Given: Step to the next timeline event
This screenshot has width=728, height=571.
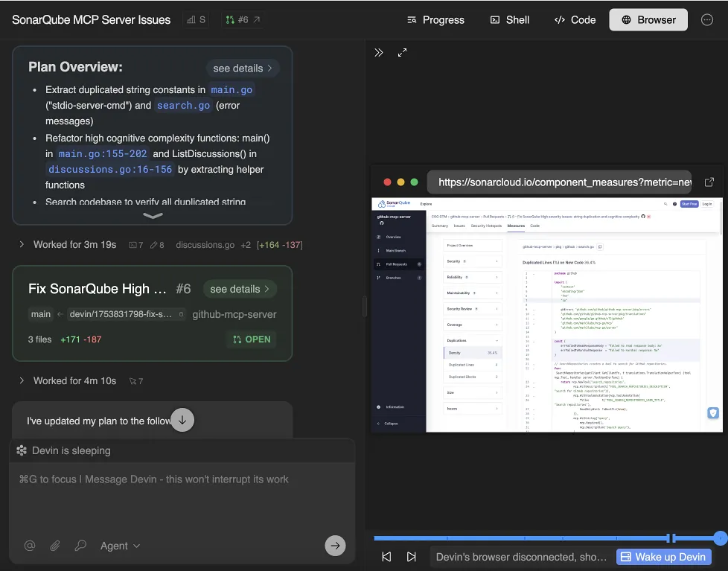Looking at the screenshot, I should click(x=412, y=557).
